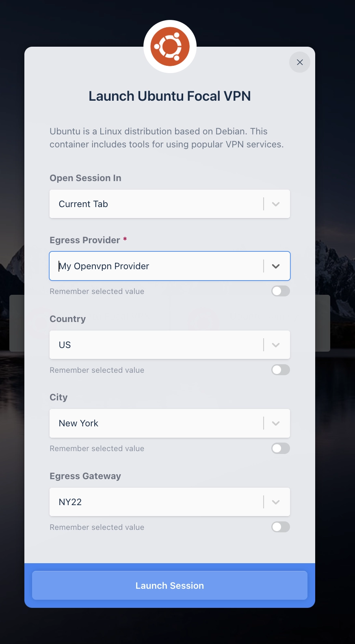Image resolution: width=355 pixels, height=644 pixels.
Task: Click the Ubuntu description paragraph text
Action: [x=167, y=138]
